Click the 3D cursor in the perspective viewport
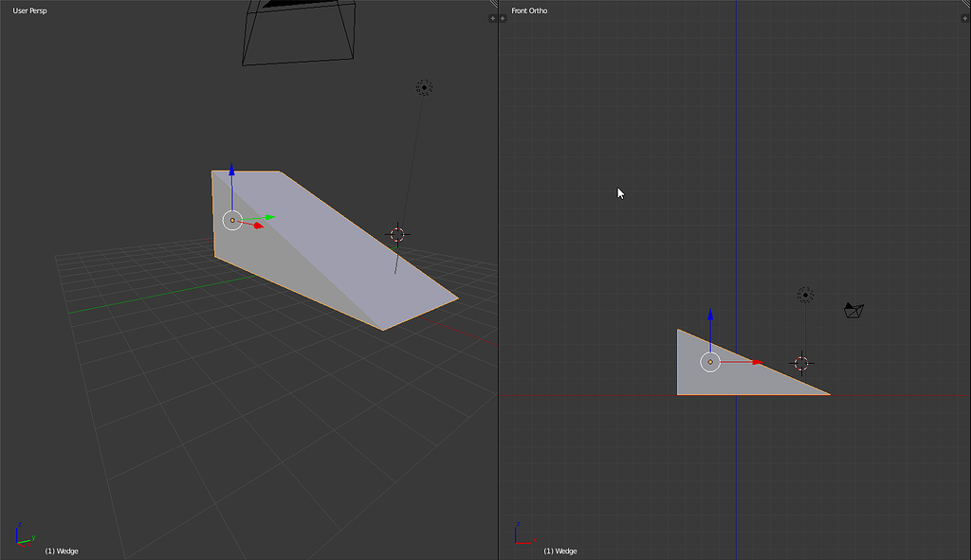This screenshot has height=560, width=971. tap(396, 234)
